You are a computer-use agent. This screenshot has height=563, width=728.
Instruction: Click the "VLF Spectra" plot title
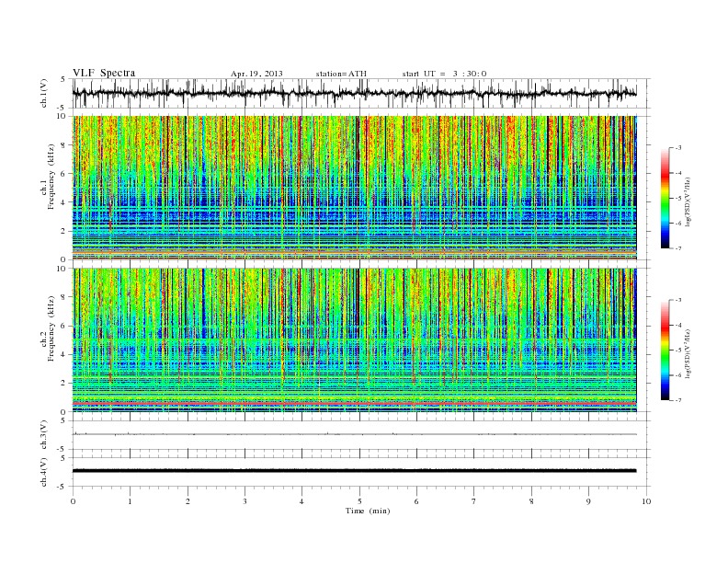[x=104, y=73]
